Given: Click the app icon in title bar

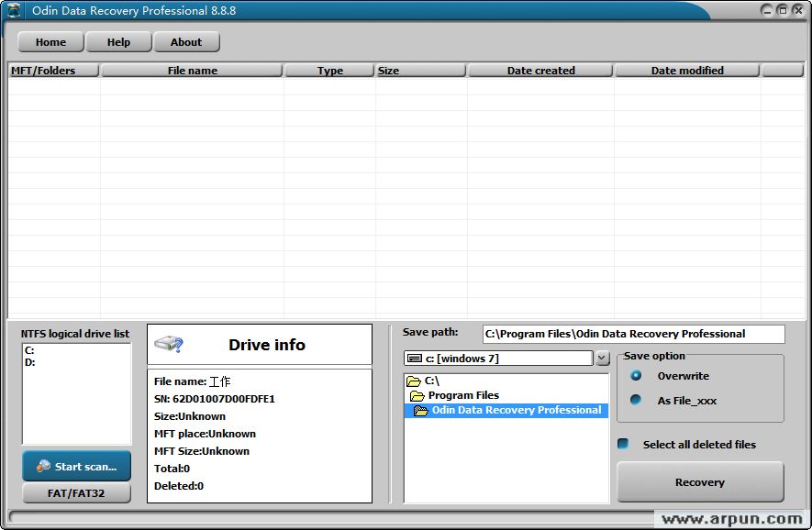Looking at the screenshot, I should (15, 10).
